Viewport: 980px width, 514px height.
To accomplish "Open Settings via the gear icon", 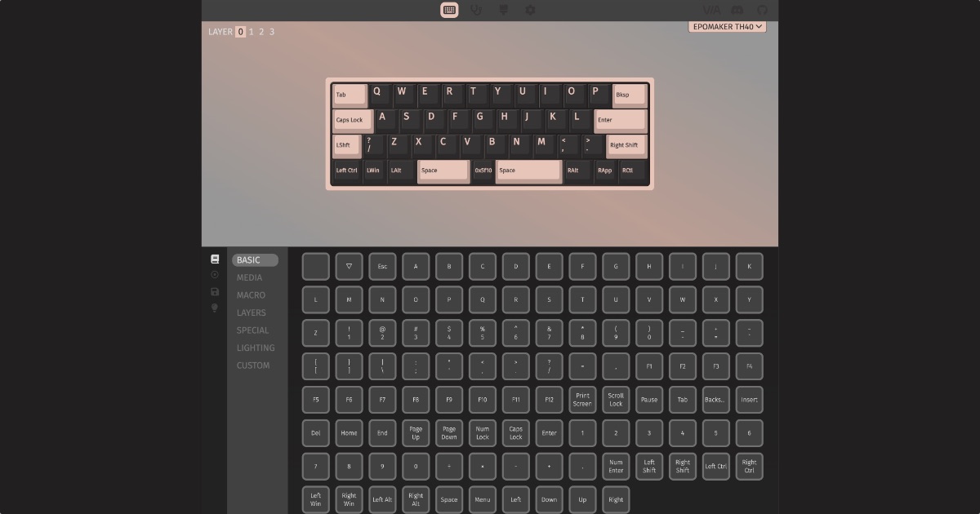I will click(530, 10).
